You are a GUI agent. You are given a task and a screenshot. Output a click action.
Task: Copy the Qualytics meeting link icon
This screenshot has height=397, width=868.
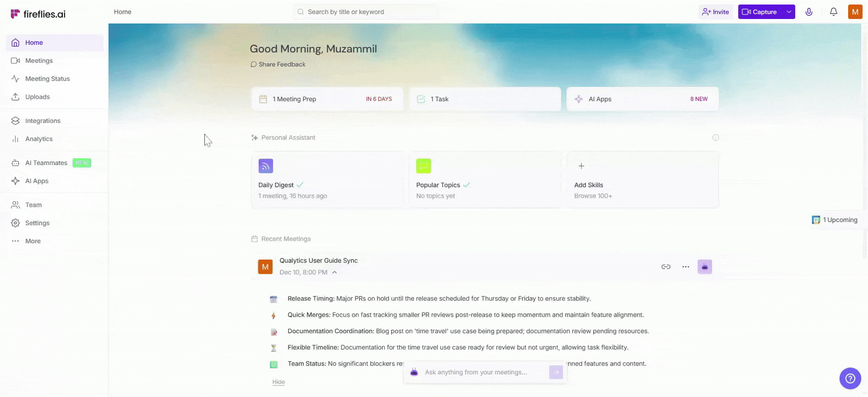666,267
